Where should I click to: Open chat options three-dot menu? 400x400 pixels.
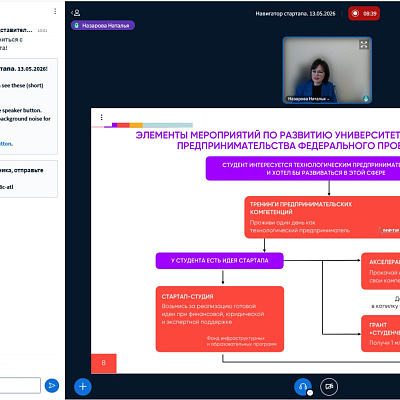[55, 11]
